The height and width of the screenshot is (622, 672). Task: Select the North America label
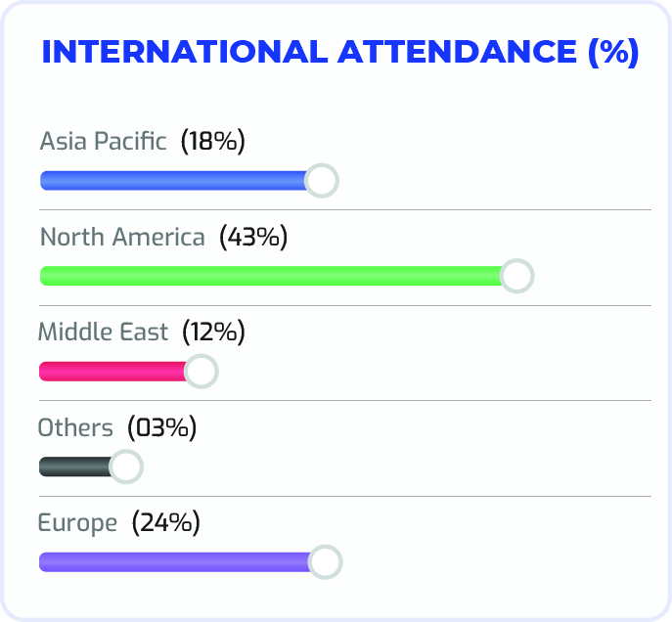[122, 237]
